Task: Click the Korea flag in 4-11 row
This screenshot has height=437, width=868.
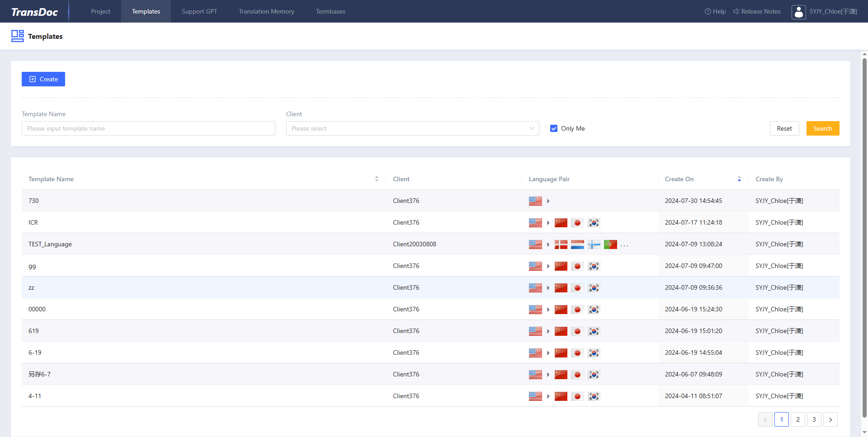Action: [x=594, y=396]
